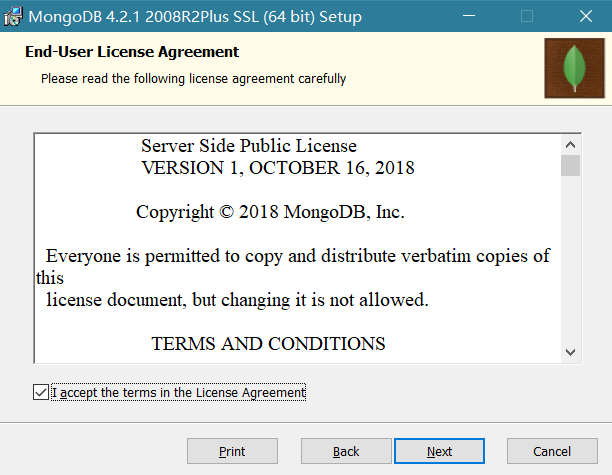
Task: Click 'I accept the terms' label text
Action: pyautogui.click(x=179, y=393)
